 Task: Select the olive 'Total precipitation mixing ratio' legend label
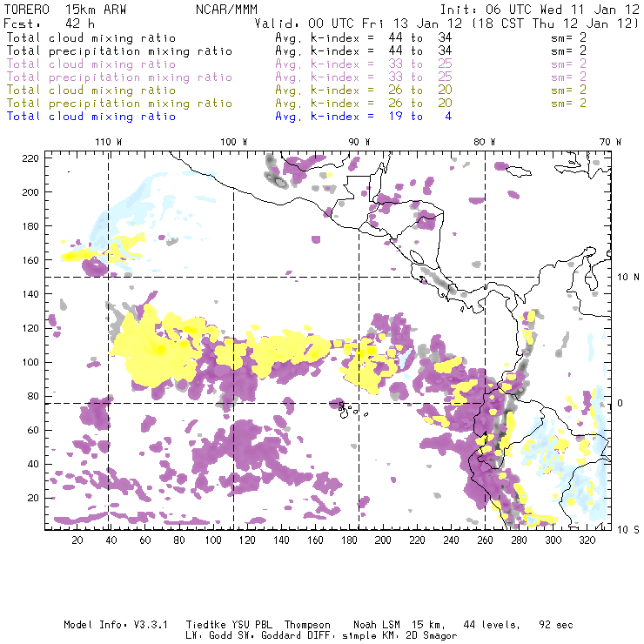tap(119, 104)
